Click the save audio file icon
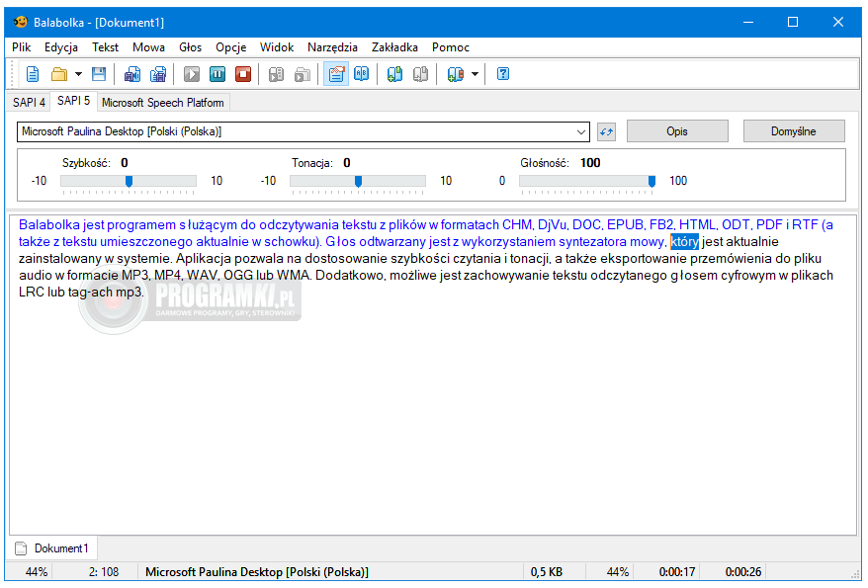 [131, 74]
